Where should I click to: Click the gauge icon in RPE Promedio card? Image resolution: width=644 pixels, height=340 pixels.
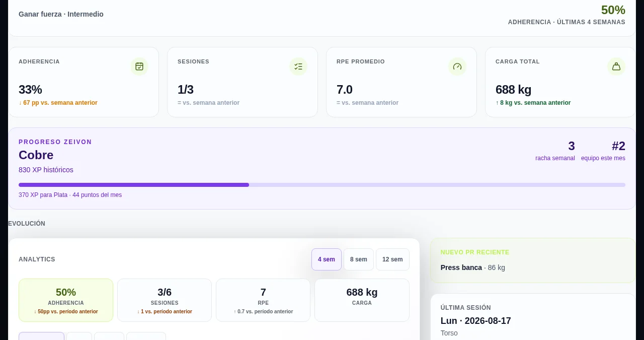click(457, 66)
